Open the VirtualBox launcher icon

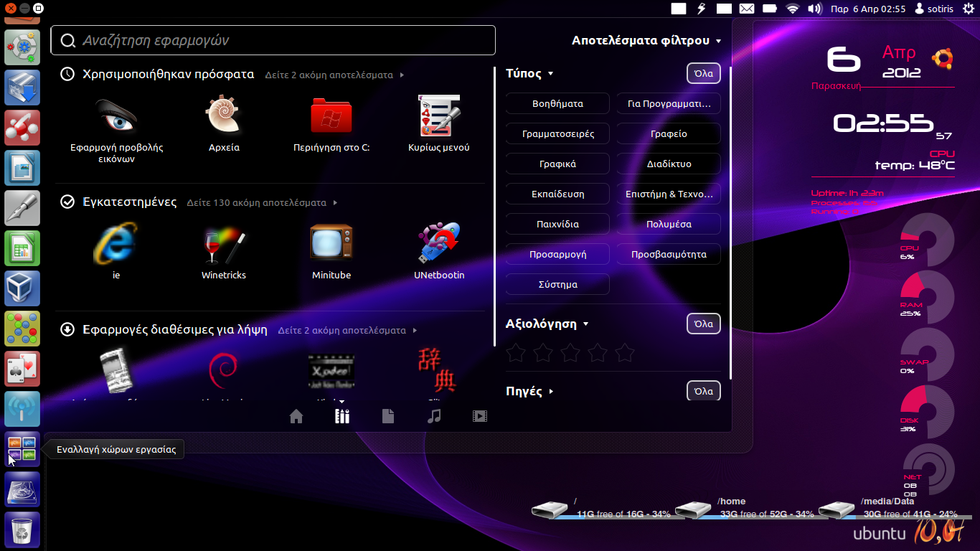(22, 288)
